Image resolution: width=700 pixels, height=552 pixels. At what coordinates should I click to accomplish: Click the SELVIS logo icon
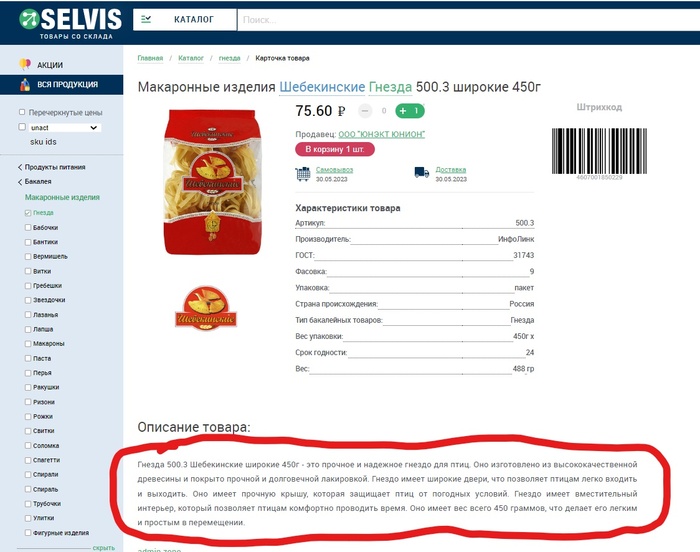[x=29, y=19]
